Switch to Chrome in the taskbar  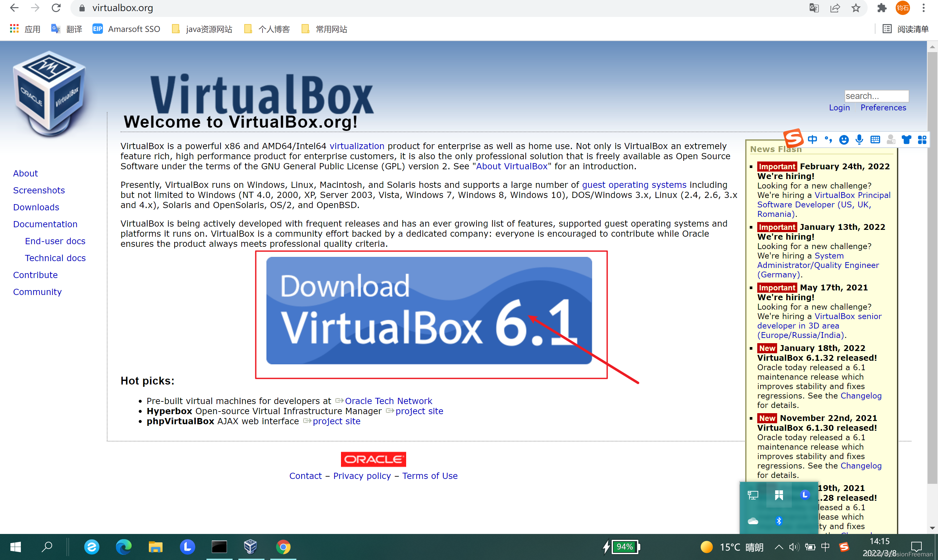[x=283, y=547]
